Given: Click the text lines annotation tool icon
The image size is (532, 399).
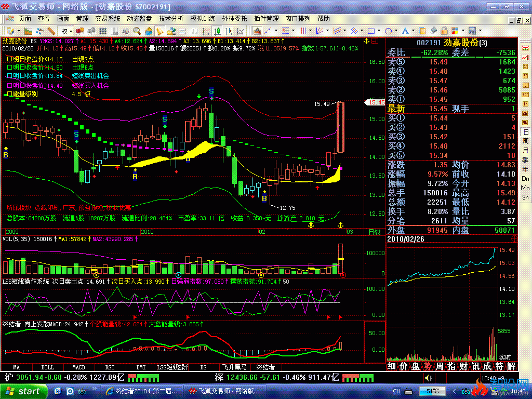Looking at the screenshot, I should pos(286,31).
